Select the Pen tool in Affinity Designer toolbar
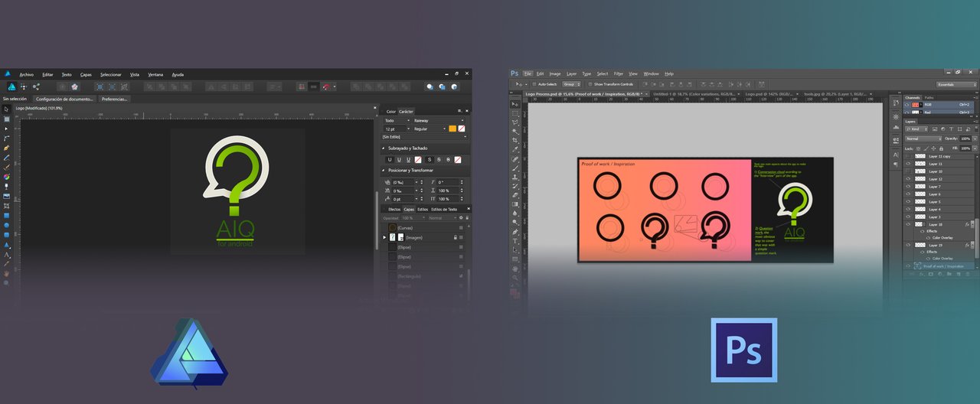This screenshot has width=980, height=404. point(6,148)
